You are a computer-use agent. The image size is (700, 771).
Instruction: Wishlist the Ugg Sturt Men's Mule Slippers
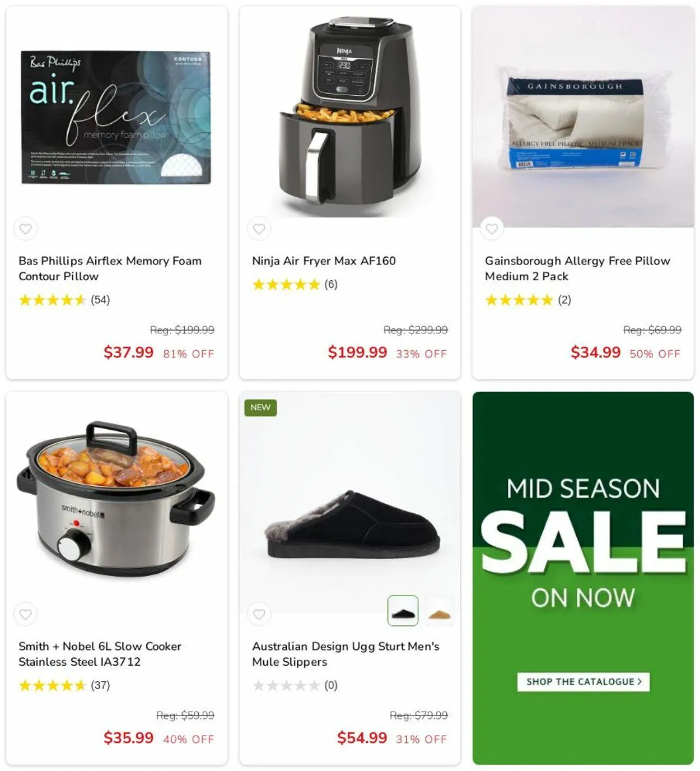click(x=259, y=614)
